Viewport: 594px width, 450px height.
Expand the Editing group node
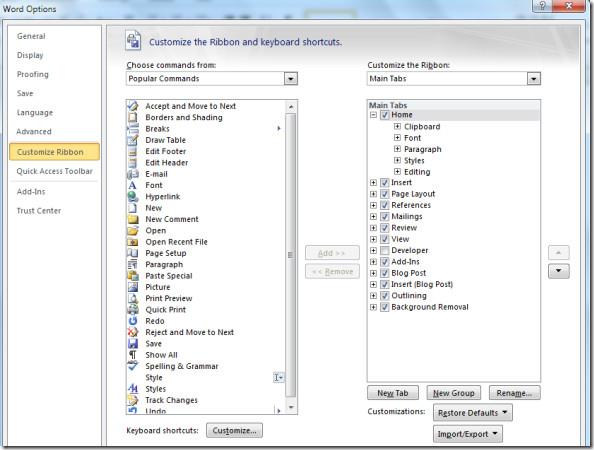pyautogui.click(x=397, y=172)
